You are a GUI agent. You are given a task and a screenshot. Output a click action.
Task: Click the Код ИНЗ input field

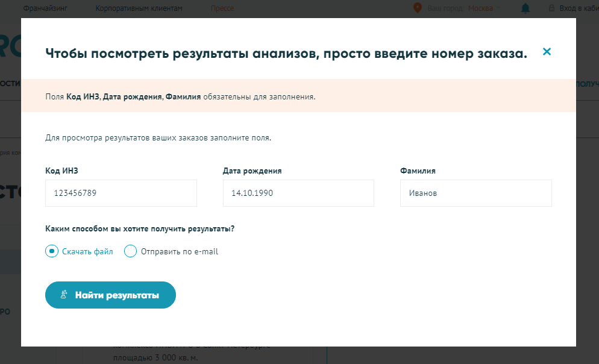[x=121, y=193]
